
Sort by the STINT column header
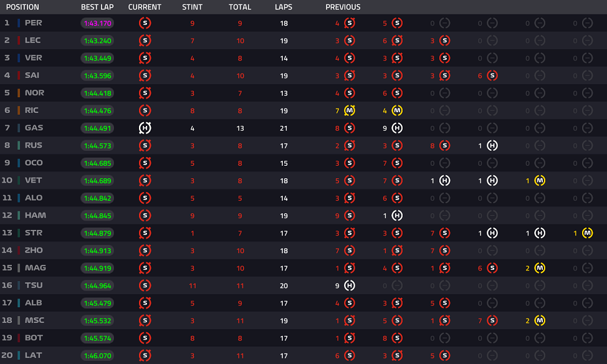[192, 7]
